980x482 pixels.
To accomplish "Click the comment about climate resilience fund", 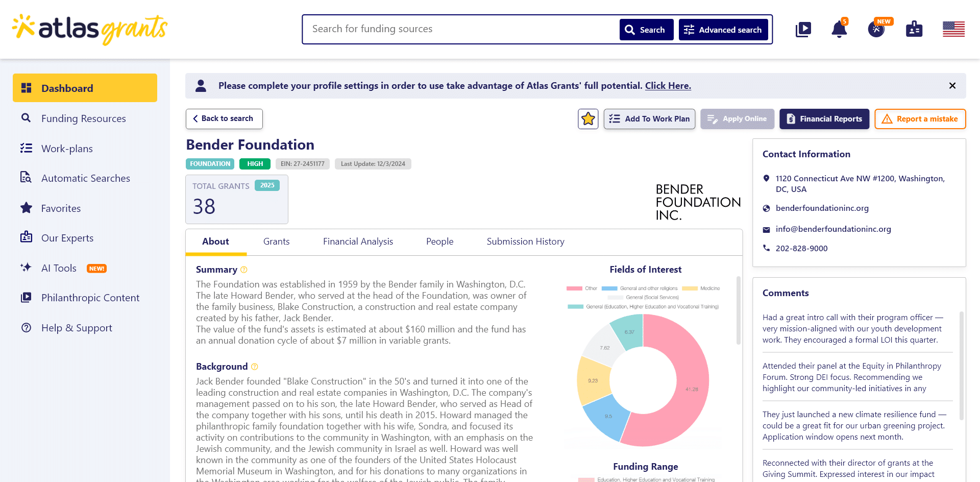I will [854, 426].
